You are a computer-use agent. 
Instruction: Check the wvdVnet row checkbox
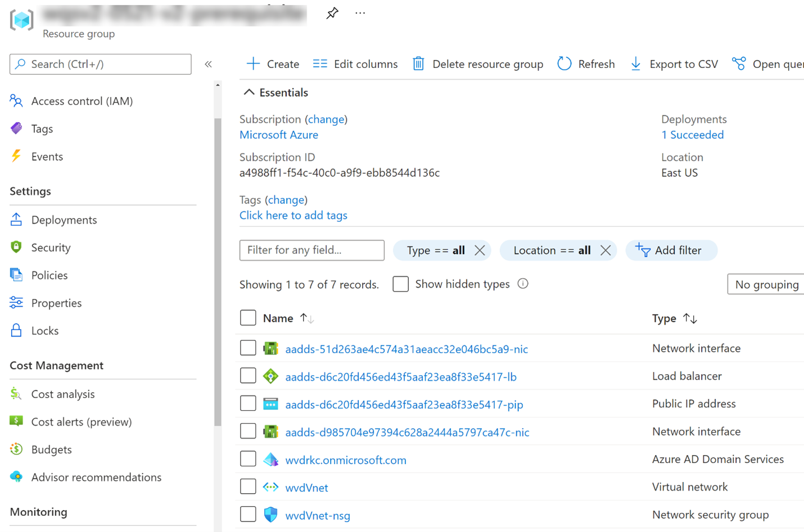pyautogui.click(x=248, y=486)
